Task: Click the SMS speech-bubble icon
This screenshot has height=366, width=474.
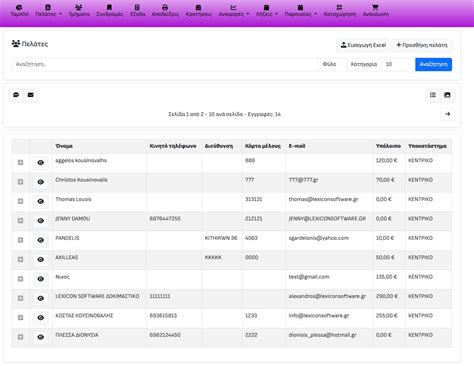Action: point(16,95)
